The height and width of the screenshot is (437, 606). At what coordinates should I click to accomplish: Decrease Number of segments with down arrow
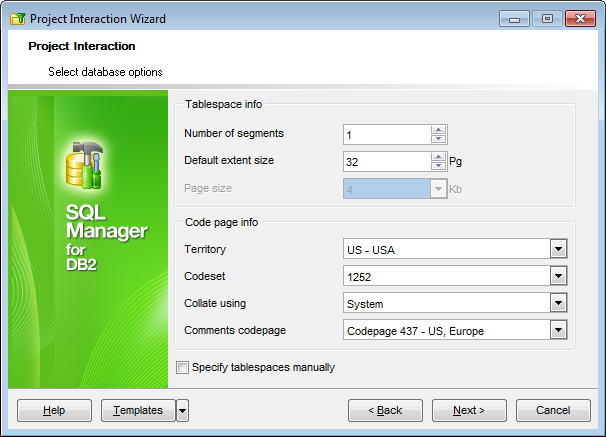click(x=438, y=139)
